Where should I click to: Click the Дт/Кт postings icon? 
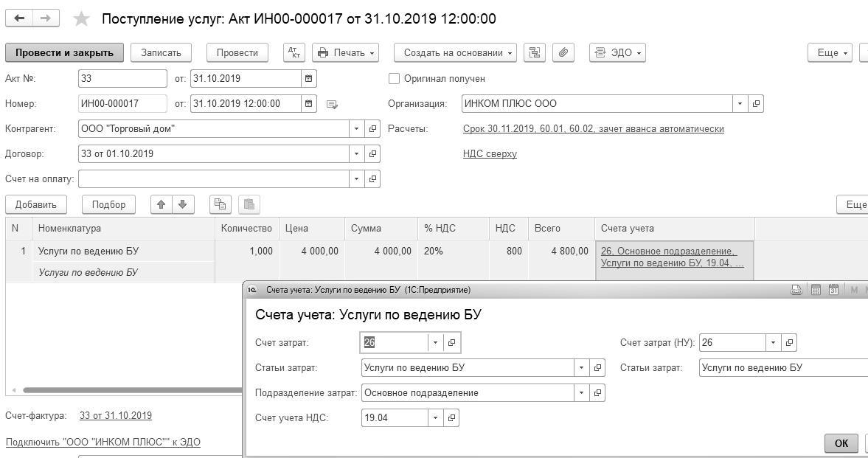pyautogui.click(x=294, y=53)
